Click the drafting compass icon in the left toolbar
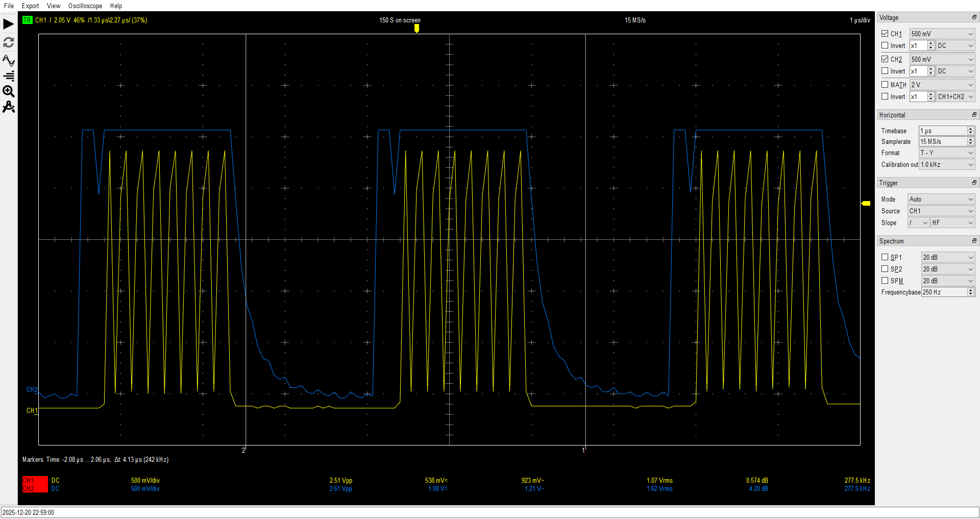This screenshot has height=519, width=980. coord(9,107)
